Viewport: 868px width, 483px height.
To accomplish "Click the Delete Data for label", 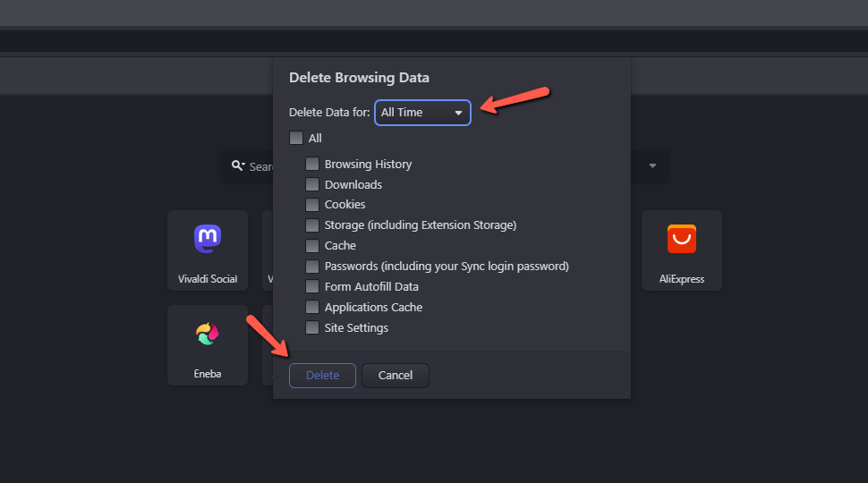I will (329, 113).
